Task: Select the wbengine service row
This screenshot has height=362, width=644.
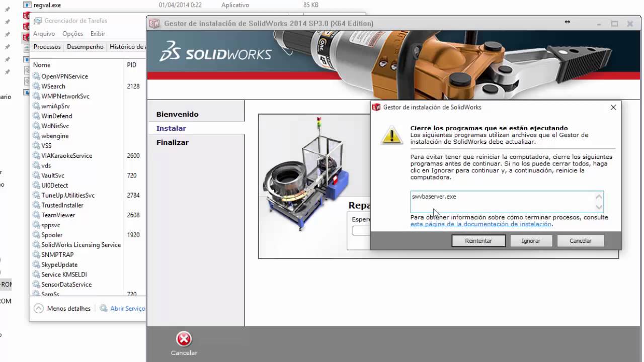Action: 88,136
